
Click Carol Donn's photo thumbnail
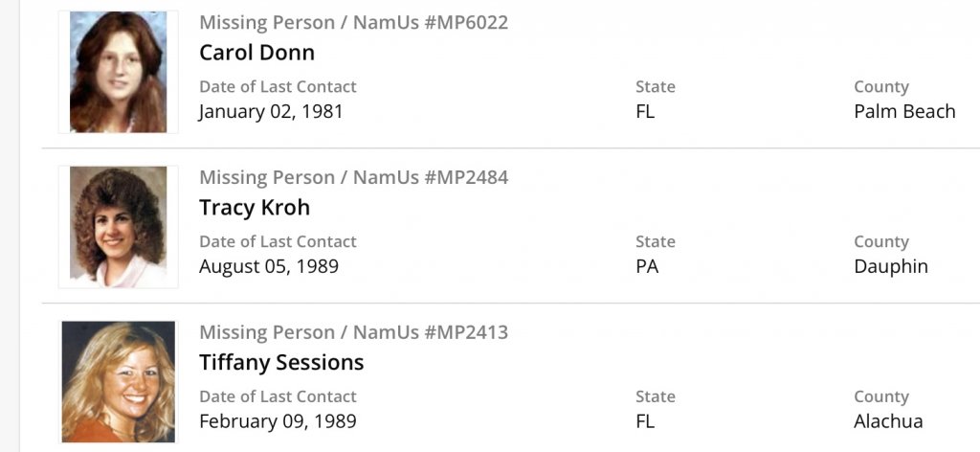[119, 72]
